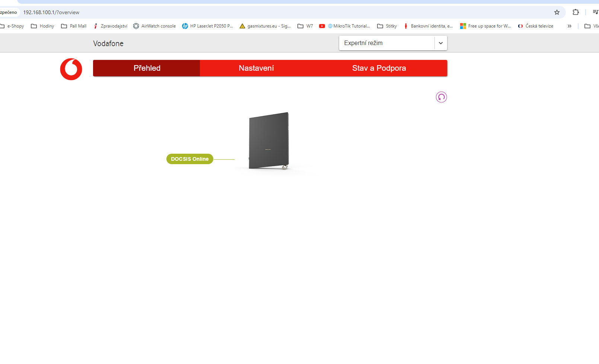Bookmark this page with the star icon
This screenshot has width=599, height=364.
[557, 12]
